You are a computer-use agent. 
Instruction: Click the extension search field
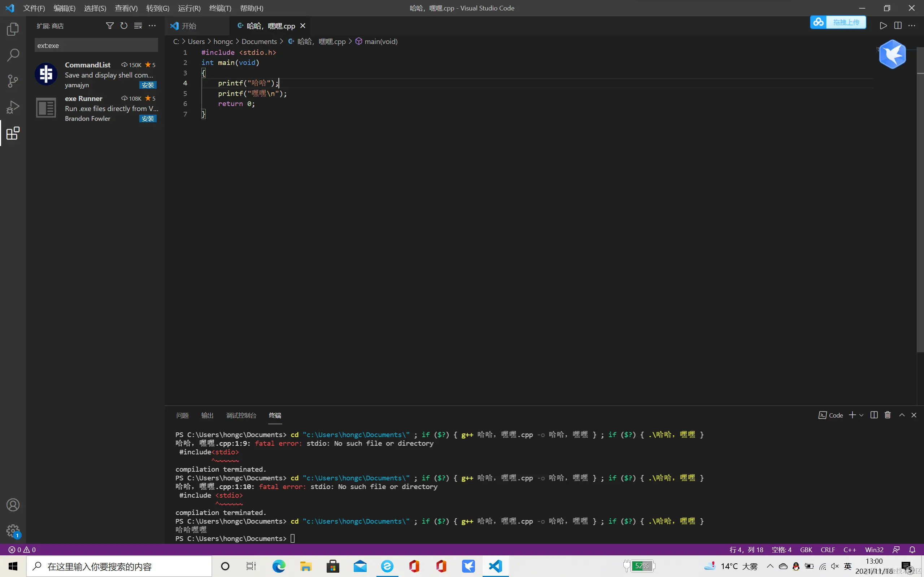tap(96, 45)
